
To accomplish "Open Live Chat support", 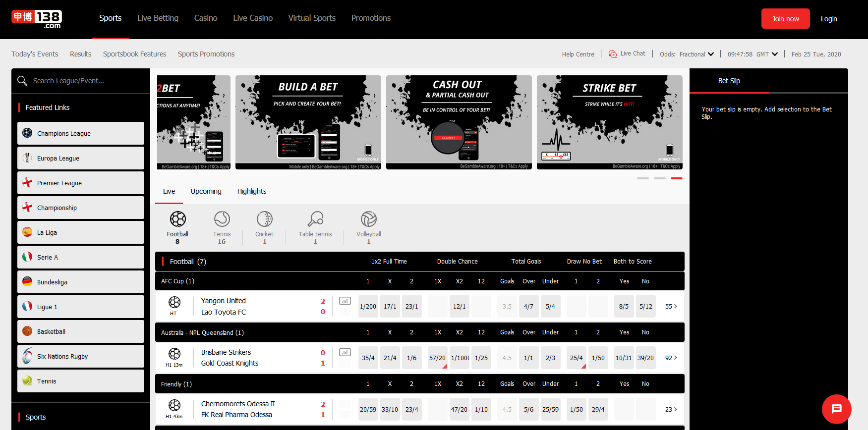I will 627,54.
